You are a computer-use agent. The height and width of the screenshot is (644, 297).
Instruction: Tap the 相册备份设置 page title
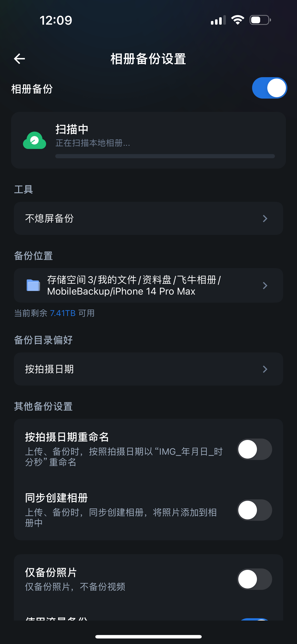coord(148,59)
